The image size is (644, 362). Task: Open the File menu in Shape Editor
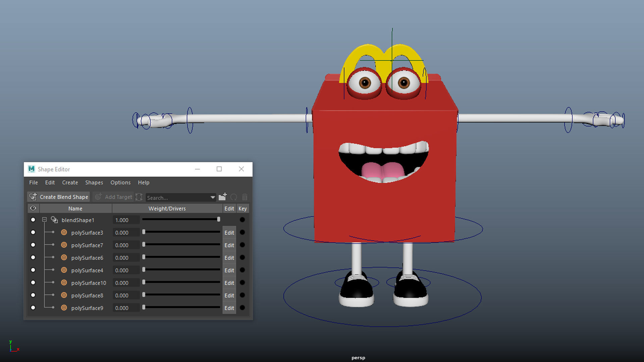pyautogui.click(x=34, y=182)
